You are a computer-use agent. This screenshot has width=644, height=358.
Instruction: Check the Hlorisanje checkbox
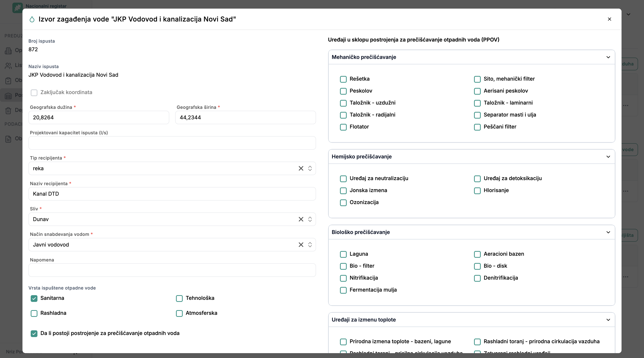click(x=477, y=191)
